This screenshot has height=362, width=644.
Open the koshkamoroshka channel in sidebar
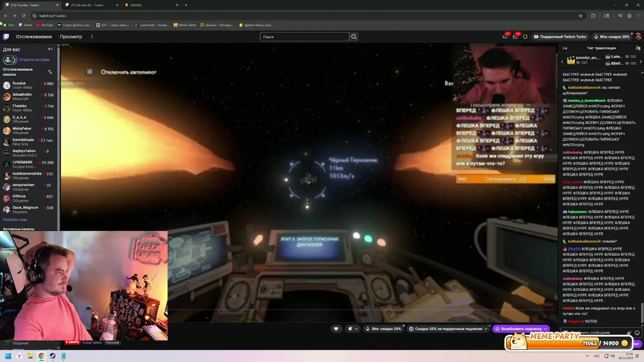(x=29, y=175)
